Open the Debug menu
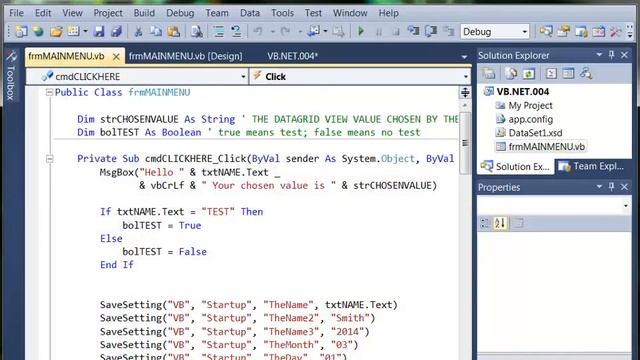The width and height of the screenshot is (640, 360). coord(180,13)
